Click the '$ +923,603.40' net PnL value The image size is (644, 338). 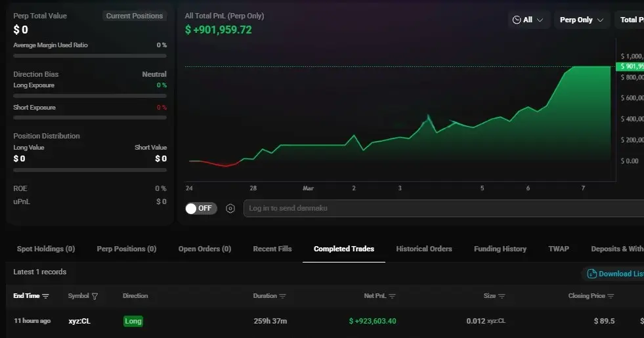click(372, 321)
